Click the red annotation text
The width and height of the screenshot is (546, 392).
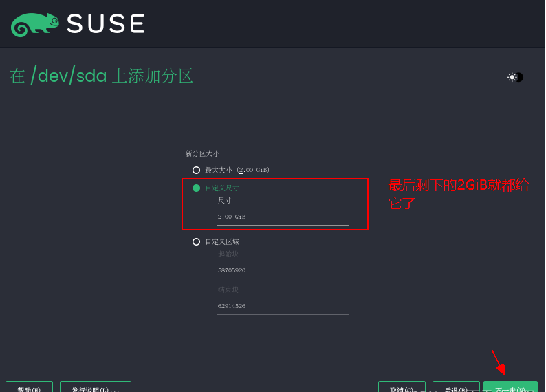pos(458,194)
